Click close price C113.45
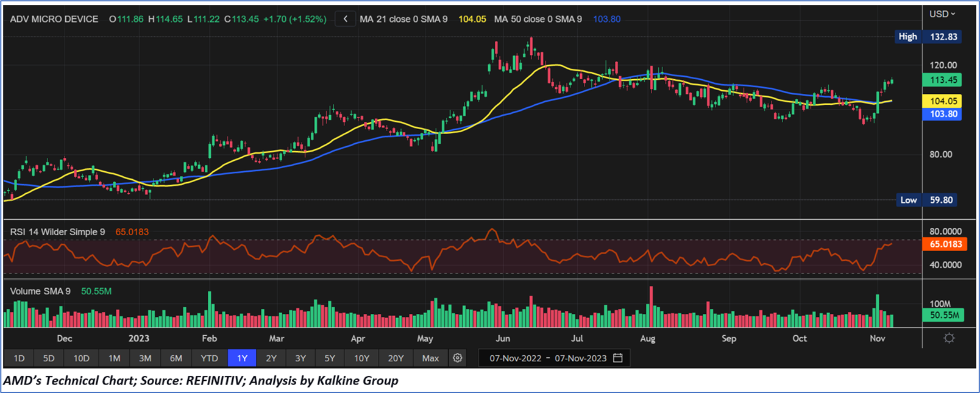Screen dimensions: 980x393 241,19
